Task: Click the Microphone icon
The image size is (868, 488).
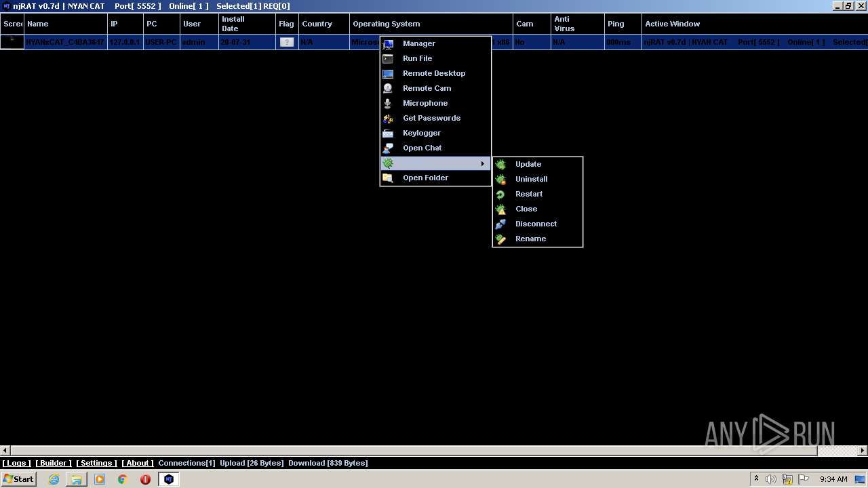Action: (388, 104)
